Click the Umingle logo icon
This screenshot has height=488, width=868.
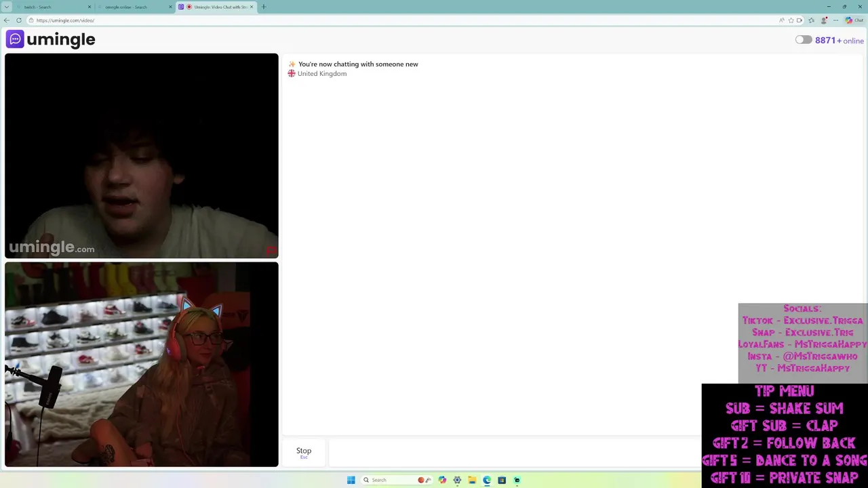[15, 39]
